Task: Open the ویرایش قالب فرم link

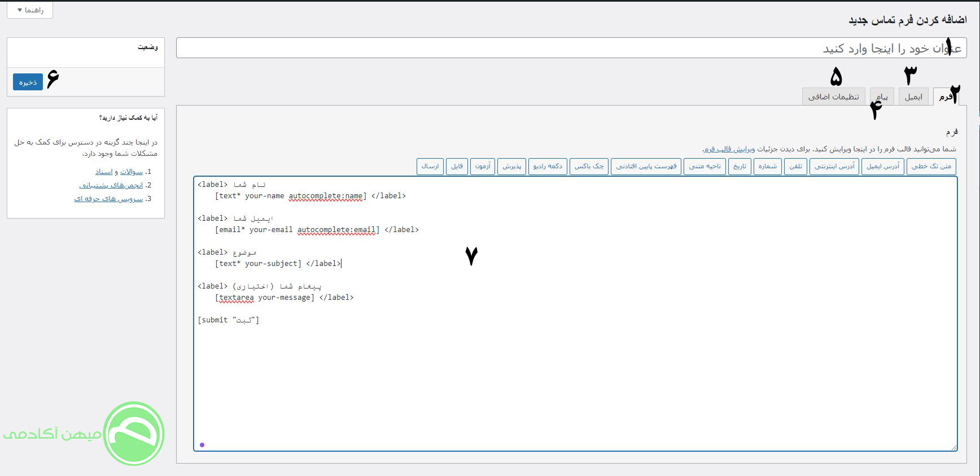Action: coord(729,149)
